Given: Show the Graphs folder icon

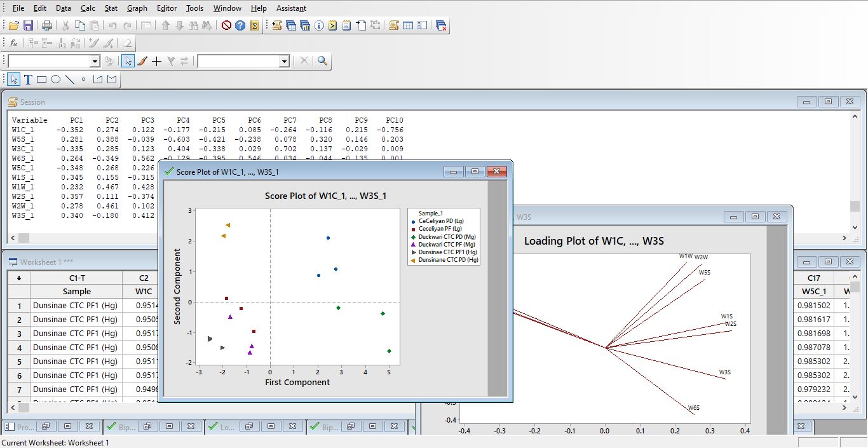Looking at the screenshot, I should tap(305, 25).
